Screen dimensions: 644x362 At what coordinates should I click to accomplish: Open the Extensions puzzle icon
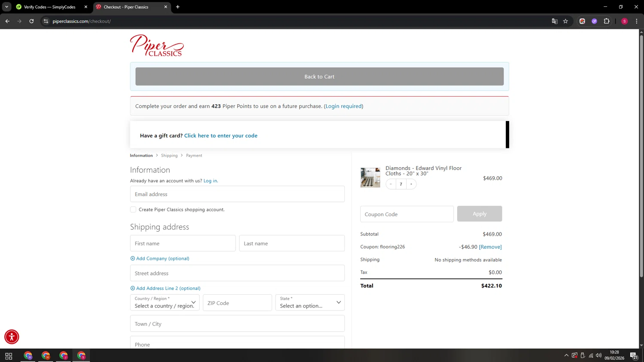point(606,21)
